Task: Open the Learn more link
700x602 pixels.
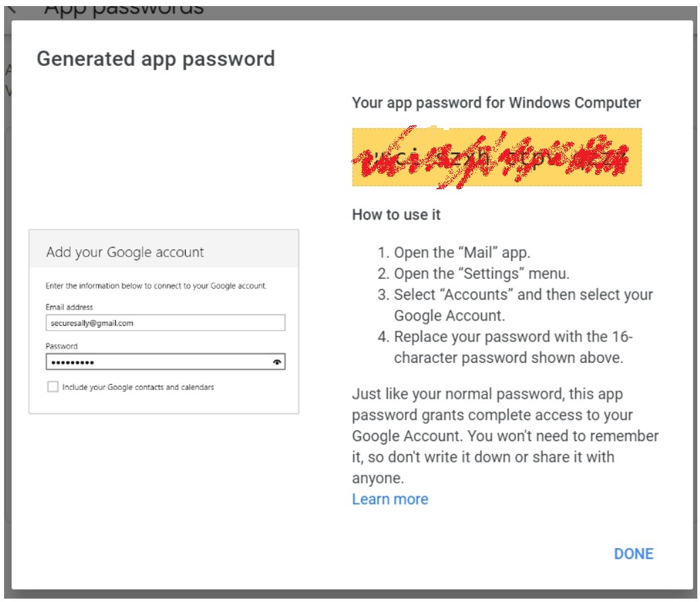Action: 389,499
